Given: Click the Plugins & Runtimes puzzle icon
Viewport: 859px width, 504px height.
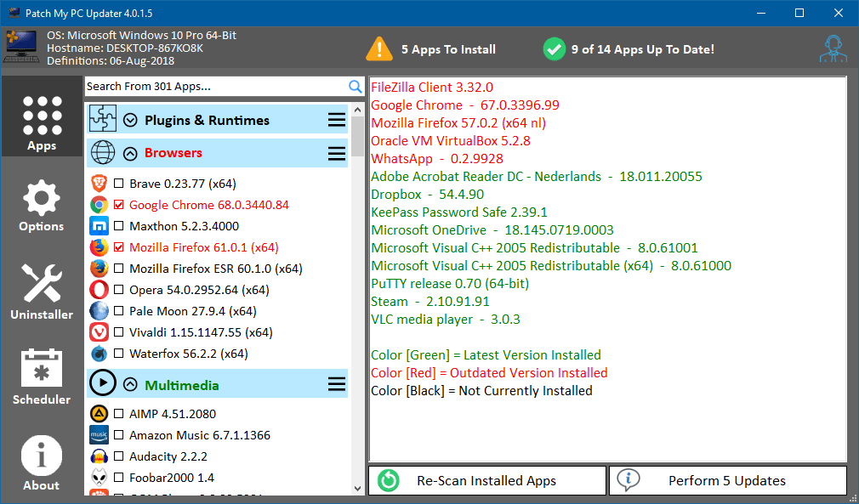Looking at the screenshot, I should pos(102,119).
